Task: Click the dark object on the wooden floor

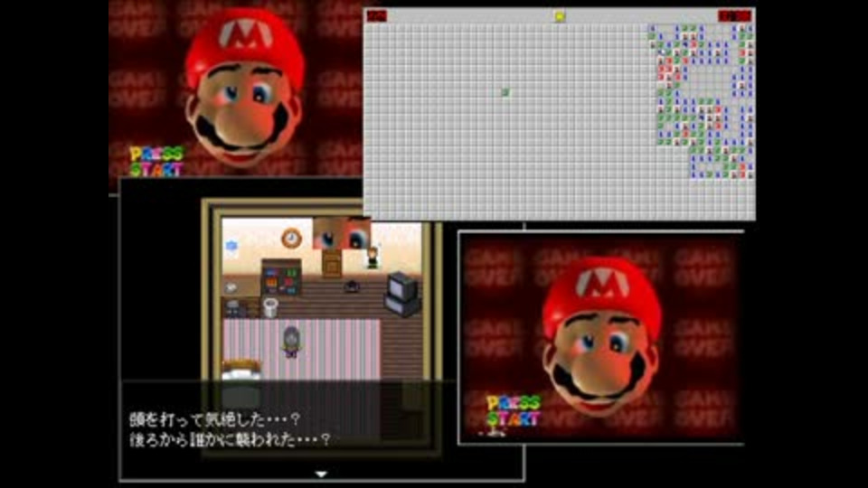Action: [351, 286]
